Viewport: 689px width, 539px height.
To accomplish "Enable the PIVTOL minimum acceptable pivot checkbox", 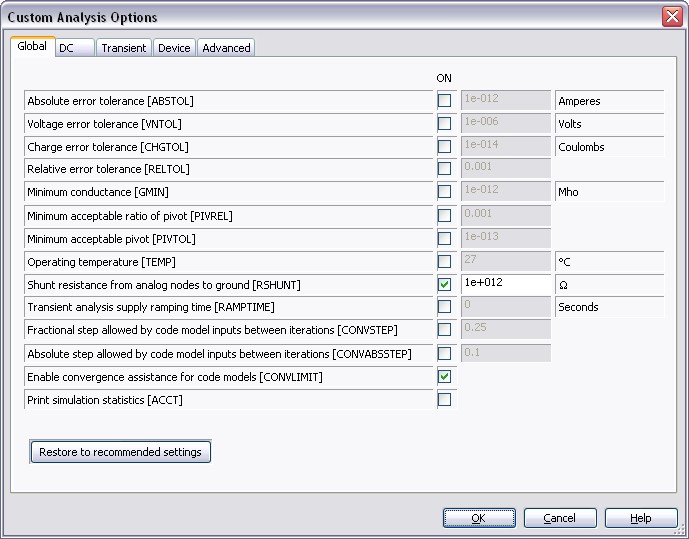I will tap(444, 238).
